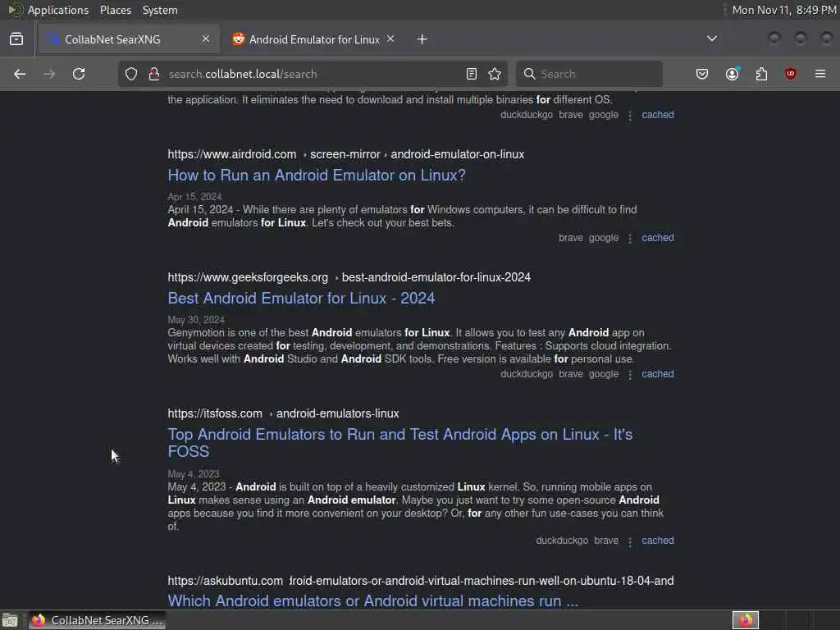Viewport: 840px width, 630px height.
Task: Open cached link for itsfoss result
Action: pyautogui.click(x=657, y=541)
